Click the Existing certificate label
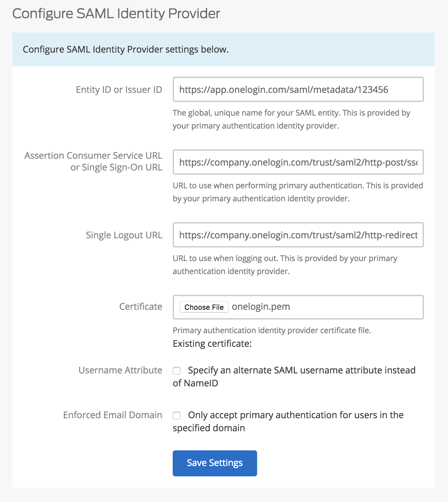 point(212,343)
